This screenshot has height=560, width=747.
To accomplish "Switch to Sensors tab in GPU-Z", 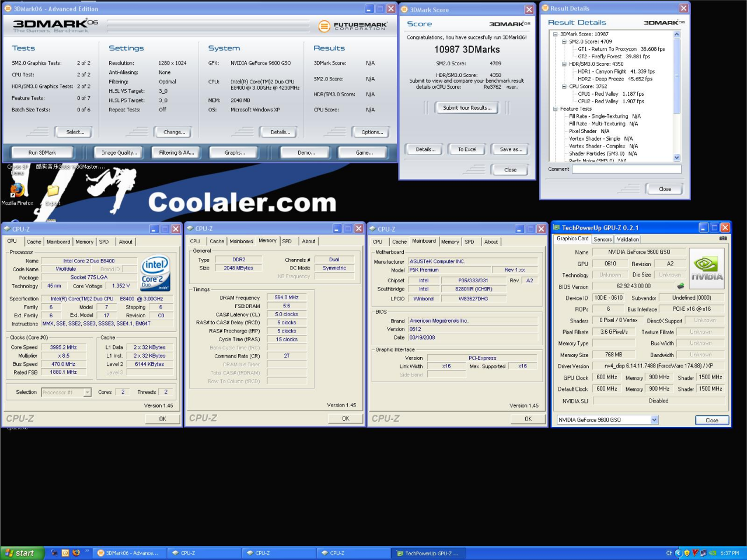I will pyautogui.click(x=603, y=239).
